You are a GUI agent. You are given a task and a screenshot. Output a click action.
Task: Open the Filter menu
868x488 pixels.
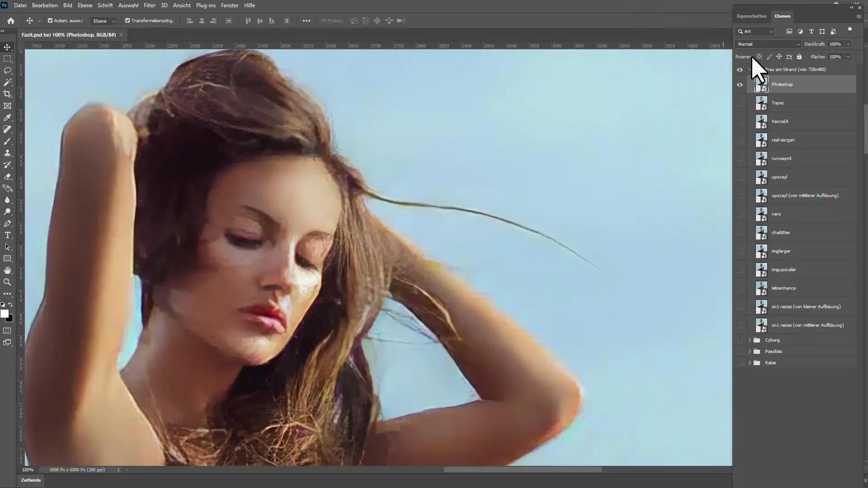pyautogui.click(x=149, y=5)
